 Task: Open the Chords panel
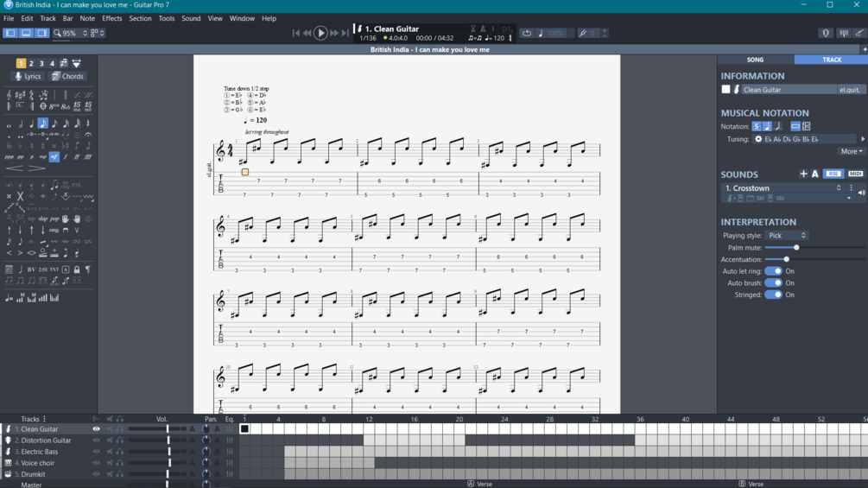click(68, 76)
